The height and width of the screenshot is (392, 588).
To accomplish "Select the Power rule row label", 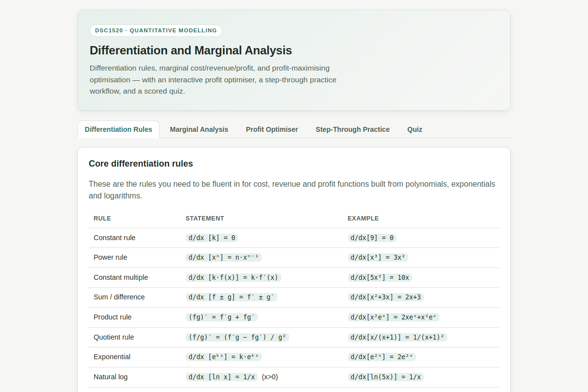I will (110, 257).
